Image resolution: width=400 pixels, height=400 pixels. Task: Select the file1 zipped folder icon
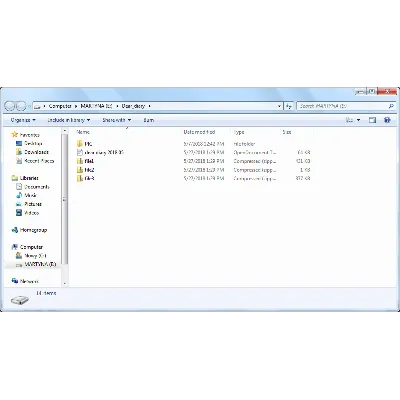click(80, 161)
